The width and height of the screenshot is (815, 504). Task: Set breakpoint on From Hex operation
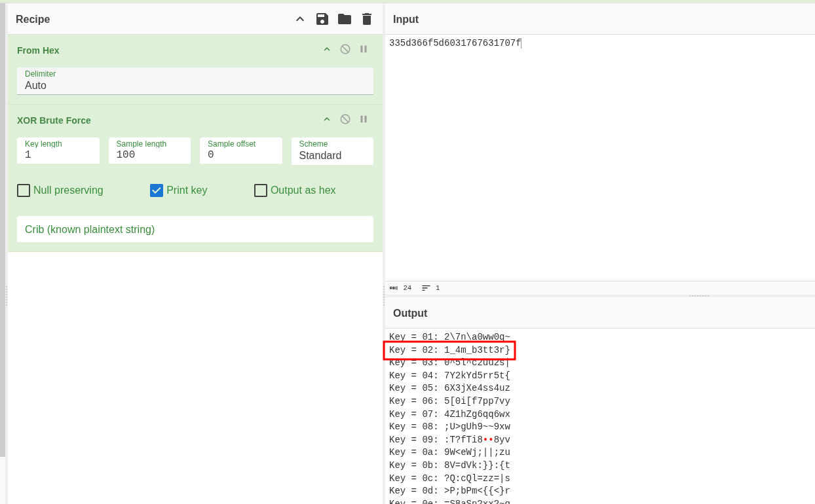tap(364, 49)
